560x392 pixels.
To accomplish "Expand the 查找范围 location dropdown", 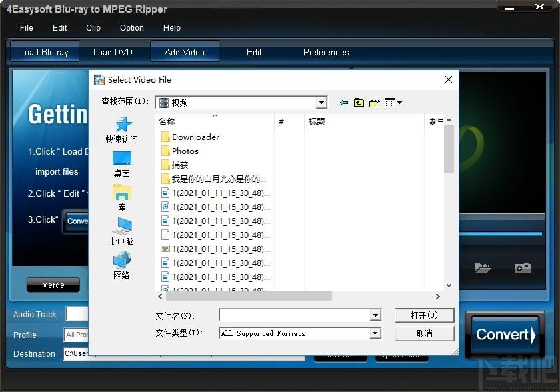I will click(x=321, y=103).
